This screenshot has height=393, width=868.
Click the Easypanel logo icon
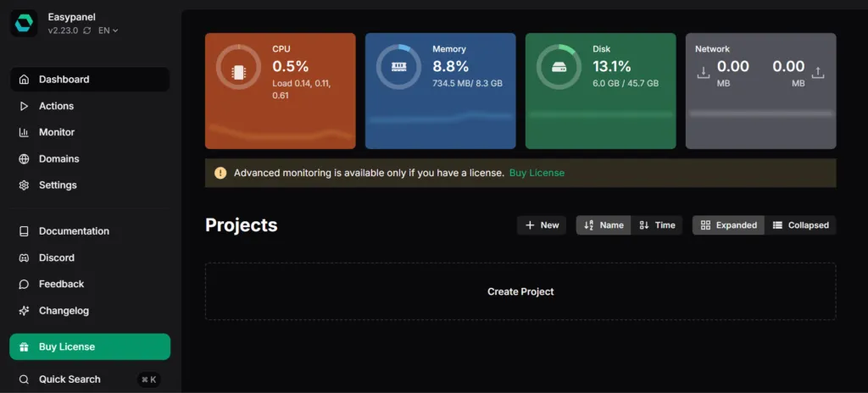[24, 23]
